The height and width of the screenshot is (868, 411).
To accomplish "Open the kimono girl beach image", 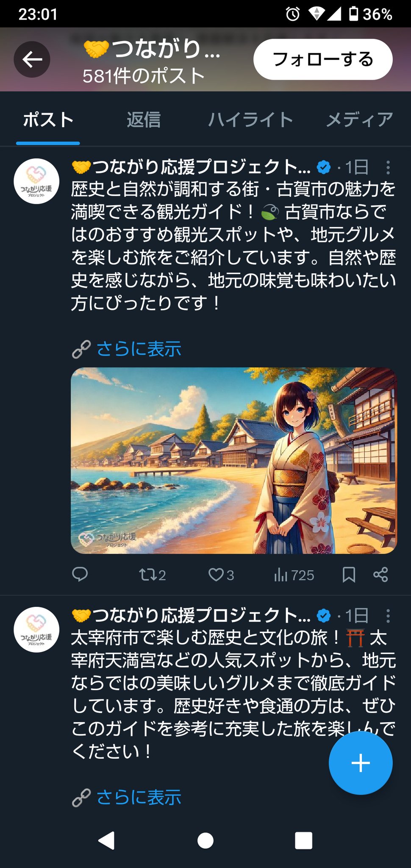I will [234, 461].
